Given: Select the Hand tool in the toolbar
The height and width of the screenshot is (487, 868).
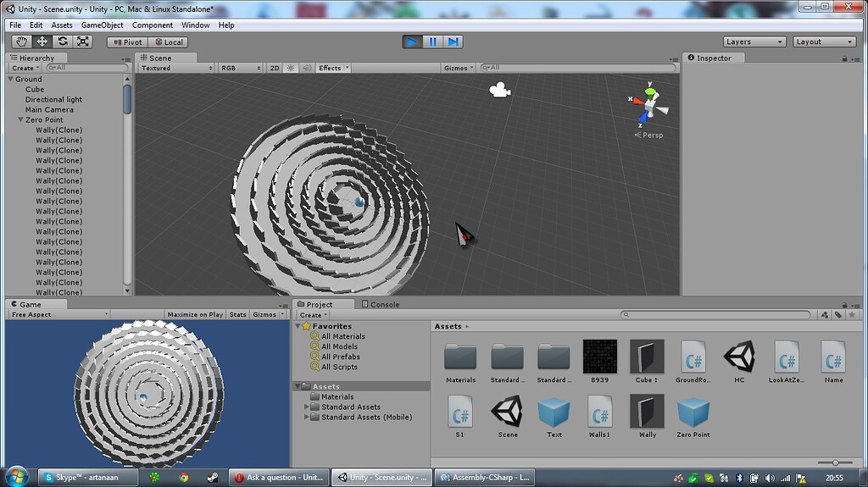Looking at the screenshot, I should 21,42.
